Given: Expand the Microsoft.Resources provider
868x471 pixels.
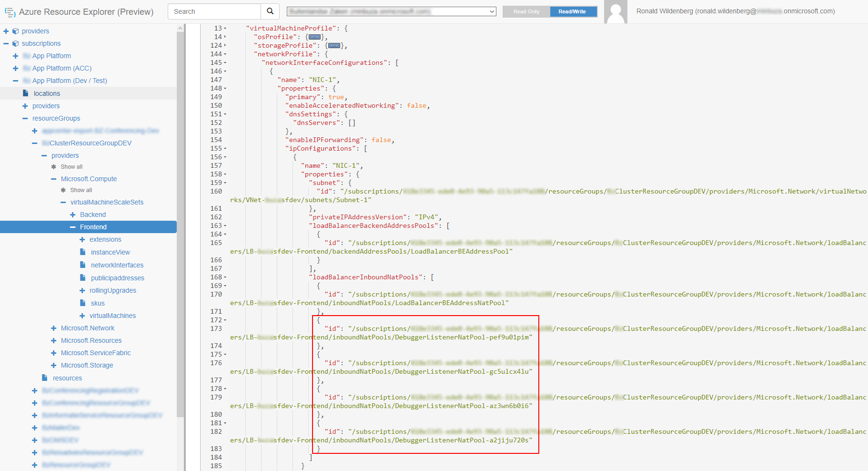Looking at the screenshot, I should coord(54,340).
